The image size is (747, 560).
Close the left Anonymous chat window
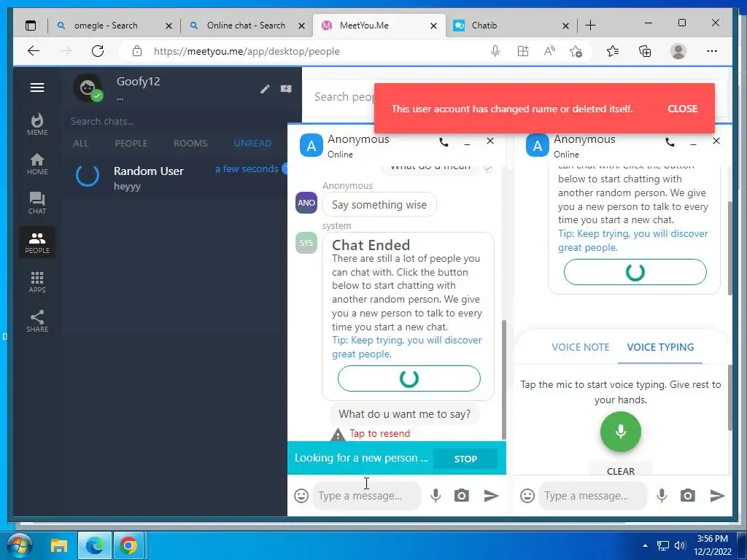[490, 141]
